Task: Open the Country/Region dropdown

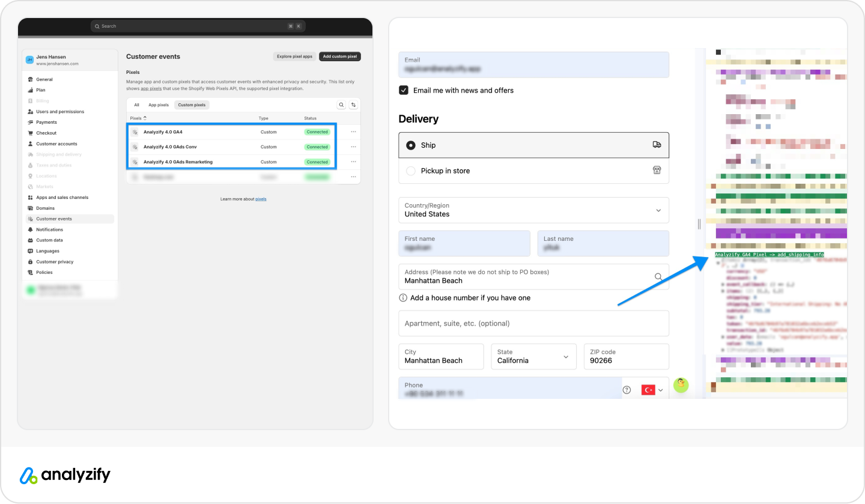Action: pos(533,210)
